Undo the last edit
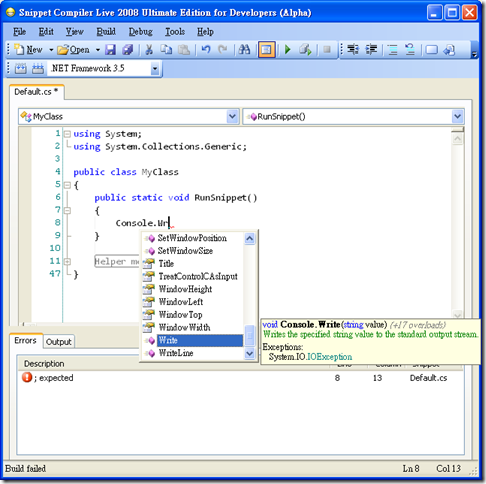Screen dimensions: 486x484 click(x=206, y=50)
